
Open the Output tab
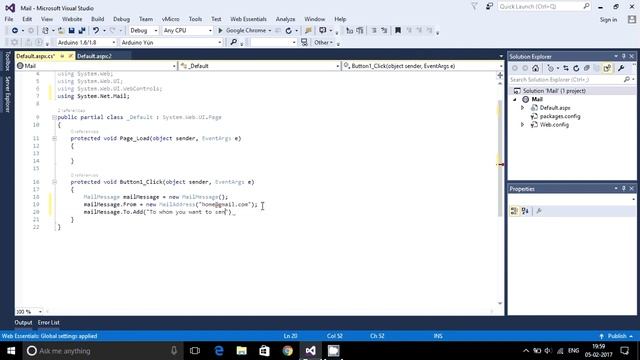click(x=23, y=322)
